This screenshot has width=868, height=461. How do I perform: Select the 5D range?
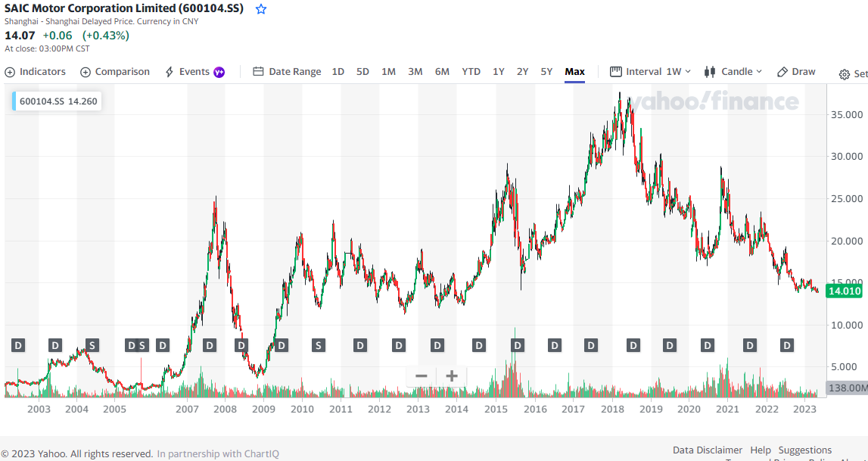click(362, 71)
